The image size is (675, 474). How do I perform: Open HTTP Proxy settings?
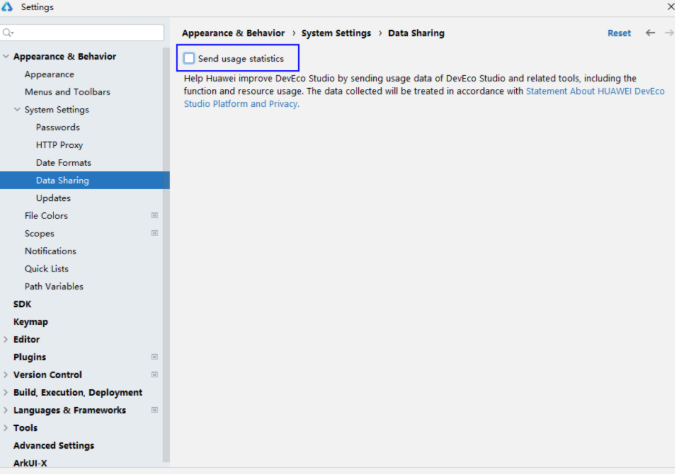(x=59, y=145)
